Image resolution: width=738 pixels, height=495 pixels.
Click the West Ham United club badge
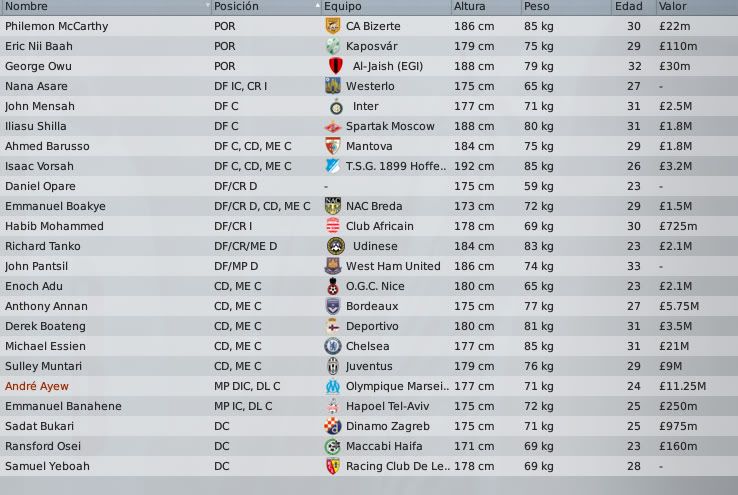tap(333, 266)
